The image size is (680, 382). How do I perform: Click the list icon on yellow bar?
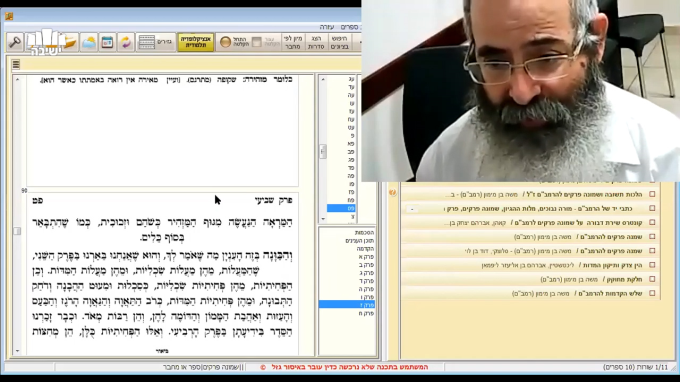point(16,65)
